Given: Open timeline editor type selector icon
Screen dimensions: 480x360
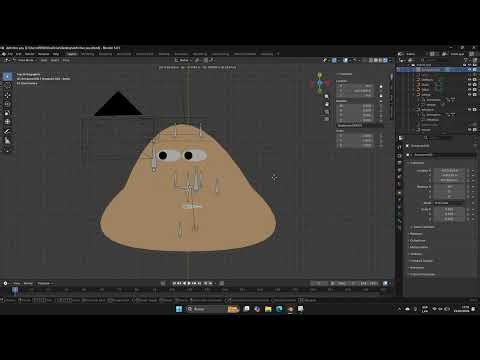Looking at the screenshot, I should 5,283.
